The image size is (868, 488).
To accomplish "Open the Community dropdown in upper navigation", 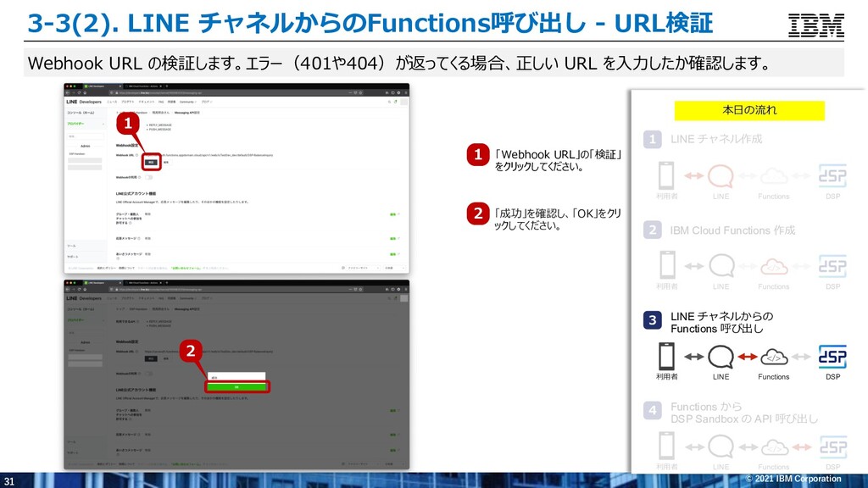I will (x=187, y=102).
